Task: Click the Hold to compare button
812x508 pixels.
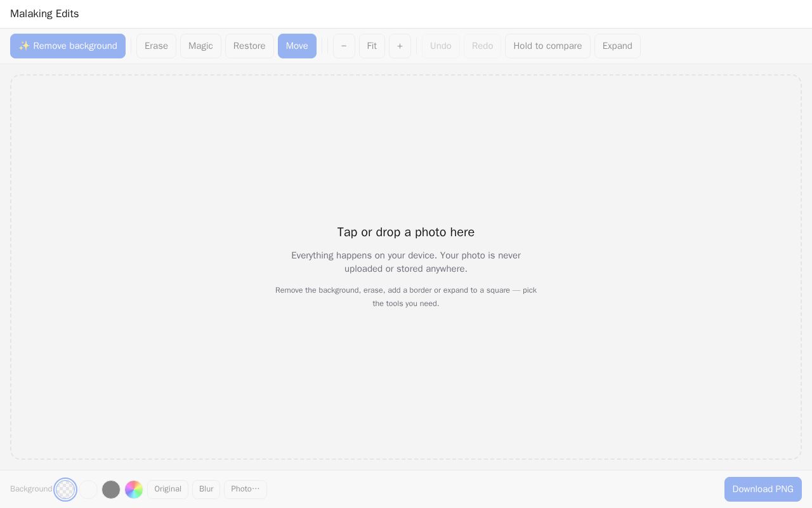Action: pyautogui.click(x=547, y=46)
